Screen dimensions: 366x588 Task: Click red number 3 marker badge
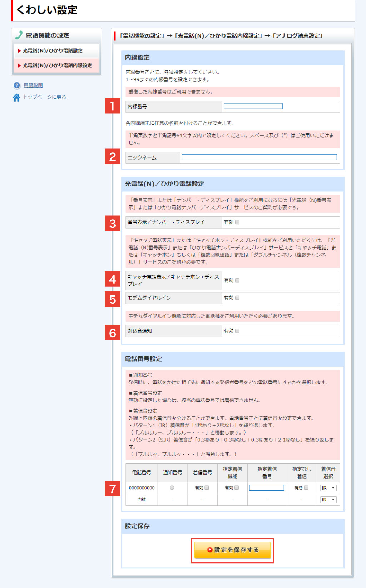112,224
